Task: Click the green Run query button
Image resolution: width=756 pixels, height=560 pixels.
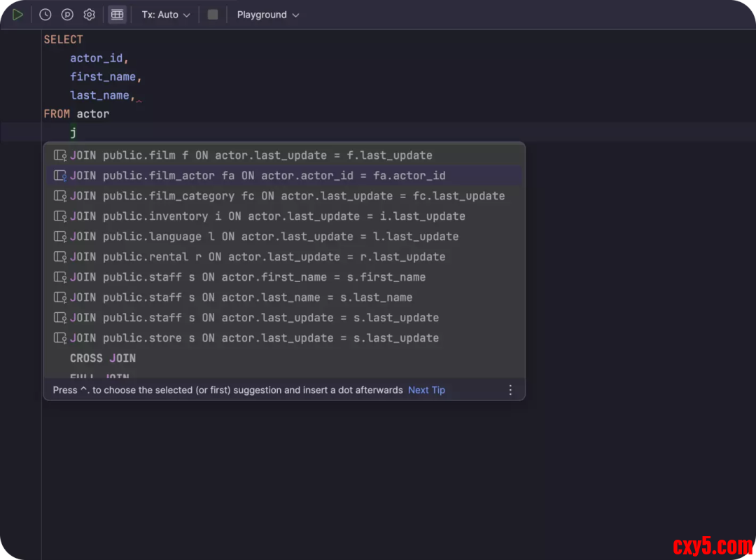Action: click(18, 15)
